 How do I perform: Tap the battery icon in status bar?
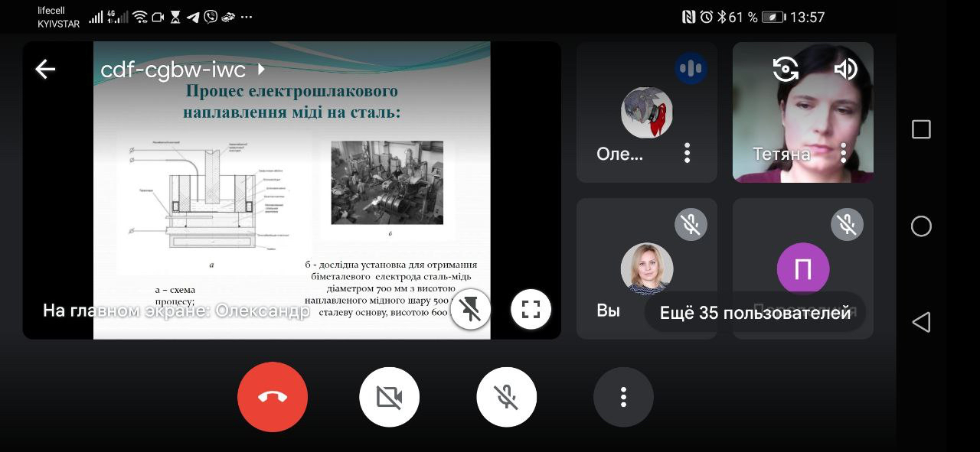773,17
